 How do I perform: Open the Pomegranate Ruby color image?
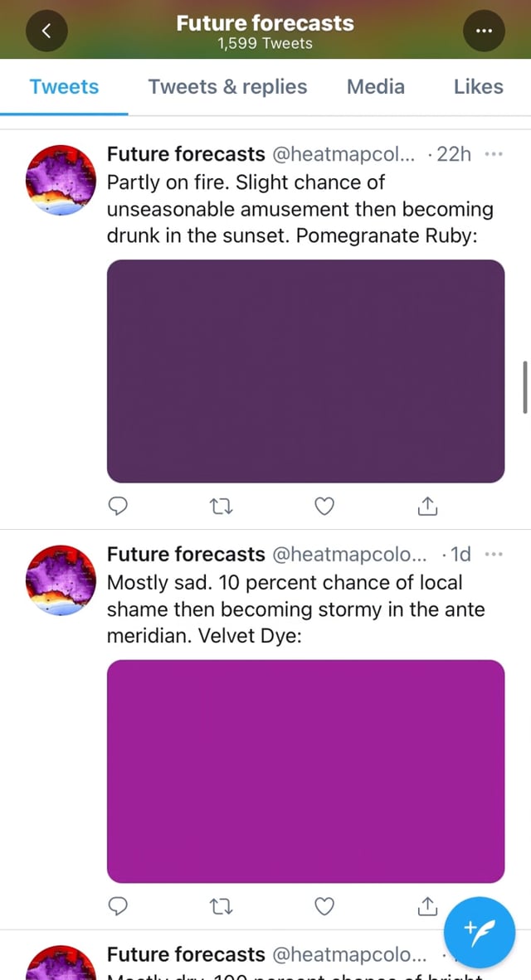click(305, 371)
